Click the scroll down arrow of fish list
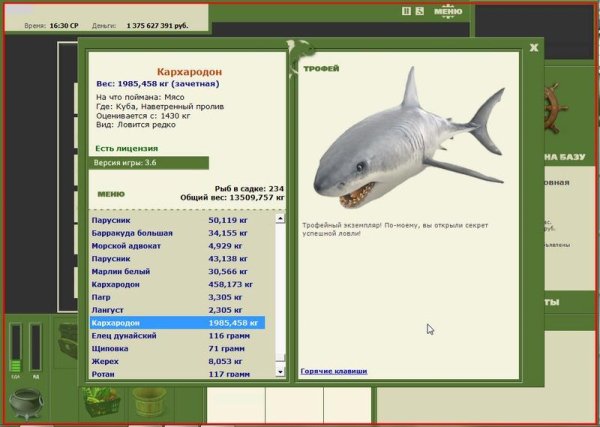Viewport: 600px width, 427px height. 280,372
